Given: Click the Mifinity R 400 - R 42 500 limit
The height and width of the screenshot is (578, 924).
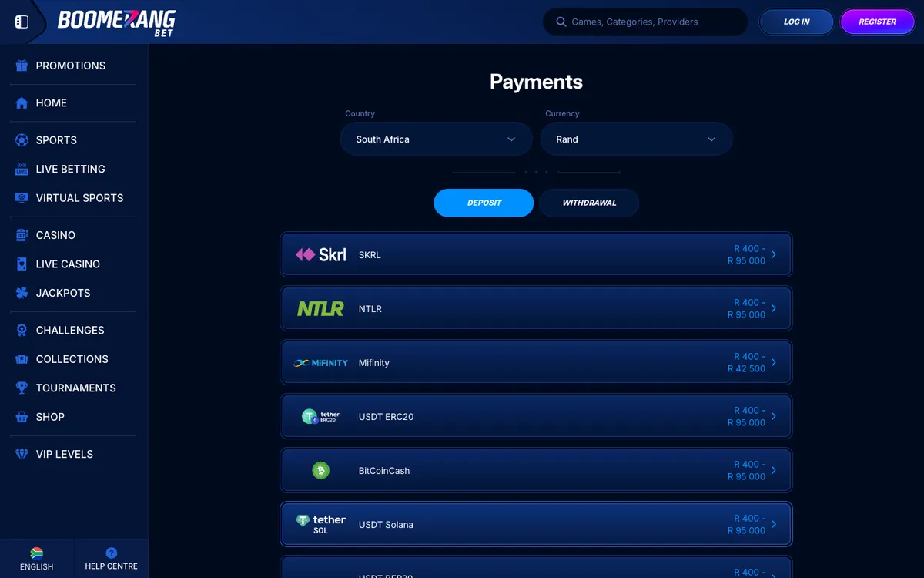Looking at the screenshot, I should (x=747, y=362).
